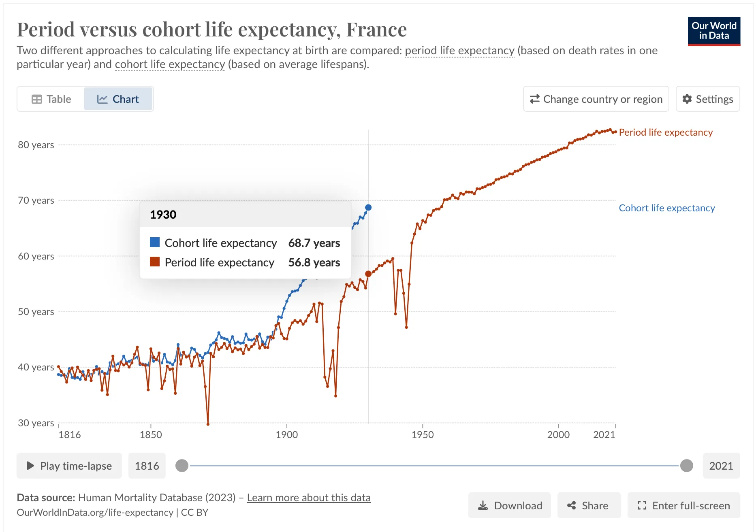Click the Download arrow icon
Viewport: 756px width, 532px height.
483,506
